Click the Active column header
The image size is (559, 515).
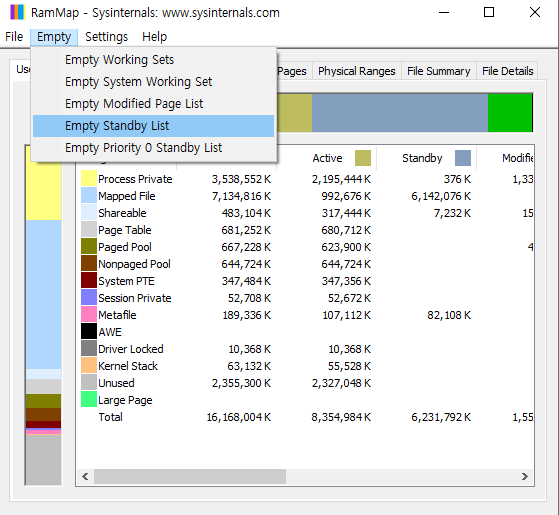coord(327,158)
